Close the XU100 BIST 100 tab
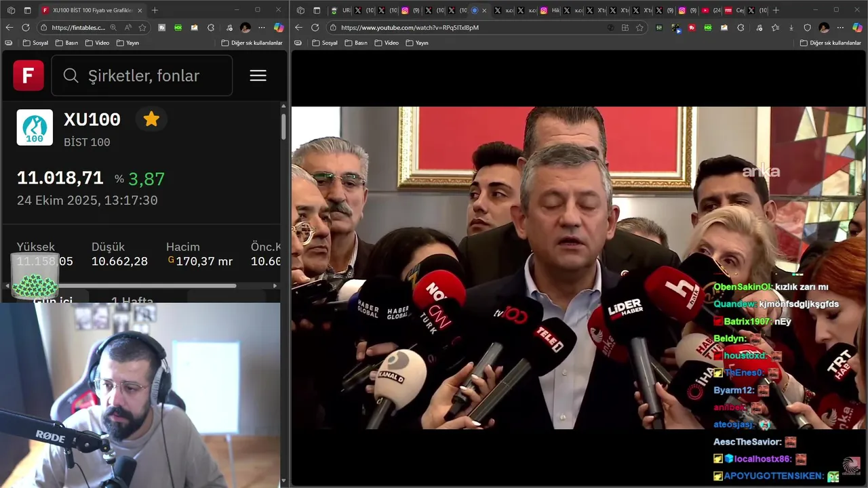Viewport: 868px width, 488px height. point(140,10)
